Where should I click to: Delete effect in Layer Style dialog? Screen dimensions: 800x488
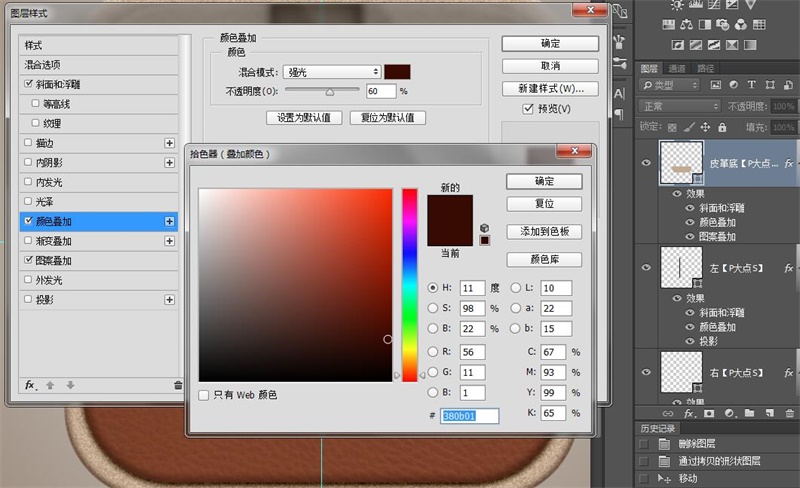tap(178, 385)
